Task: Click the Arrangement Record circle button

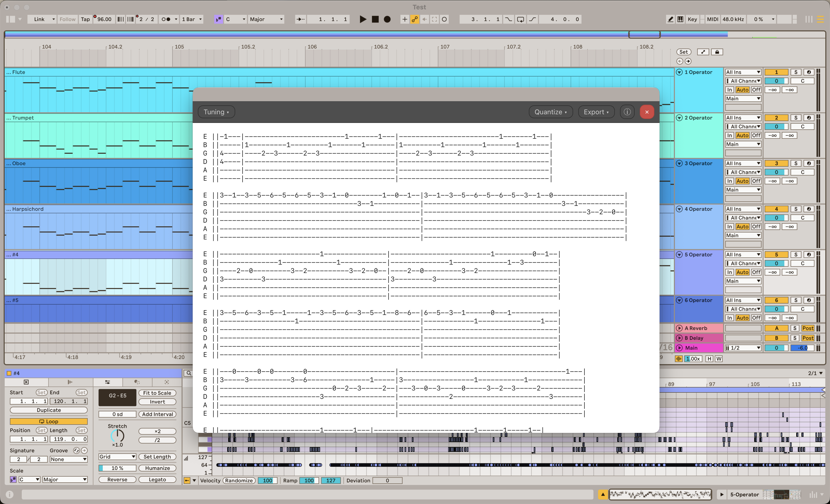Action: click(387, 19)
